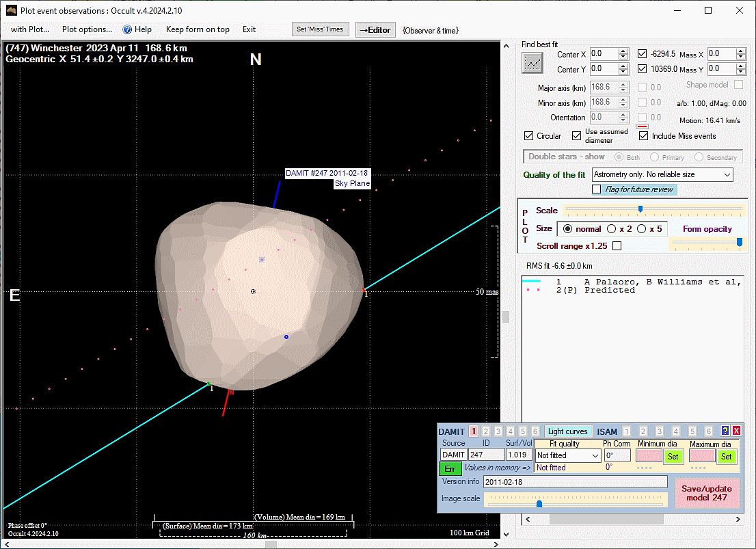Click the blue question mark in DAMIT panel
Screen dimensions: 756x549
click(x=725, y=431)
